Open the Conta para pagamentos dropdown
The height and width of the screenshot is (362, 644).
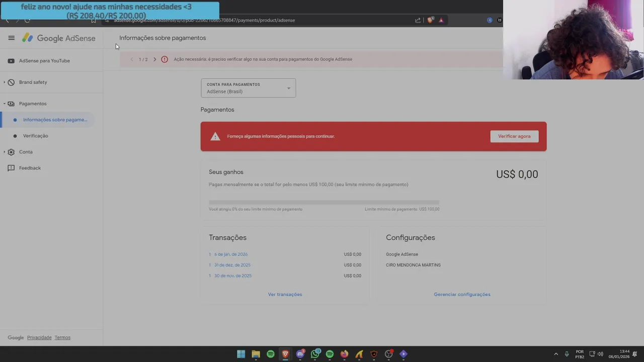coord(249,88)
